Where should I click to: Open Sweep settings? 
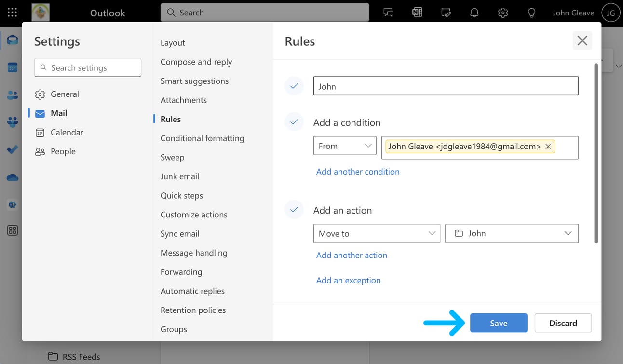click(x=173, y=157)
